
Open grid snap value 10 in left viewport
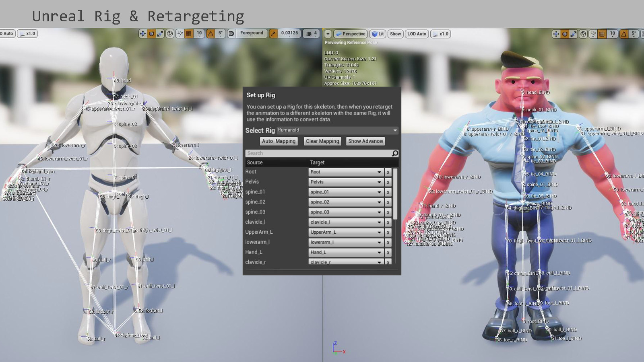[199, 34]
